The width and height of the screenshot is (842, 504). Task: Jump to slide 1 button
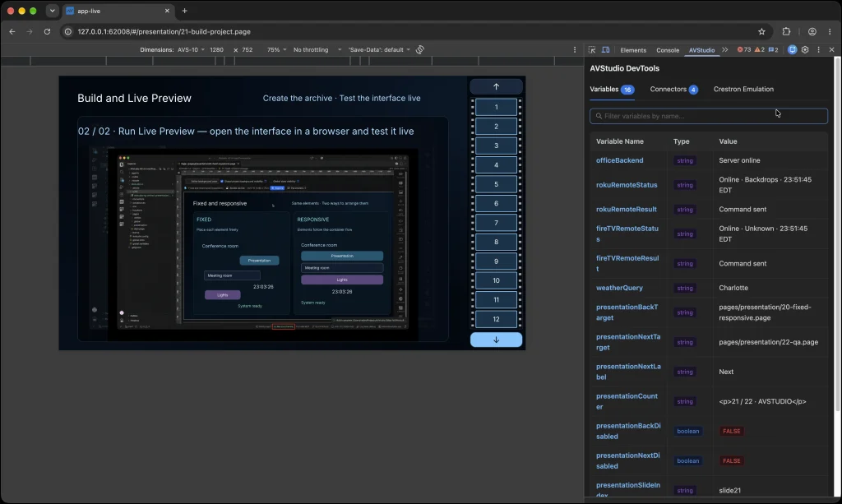coord(496,108)
